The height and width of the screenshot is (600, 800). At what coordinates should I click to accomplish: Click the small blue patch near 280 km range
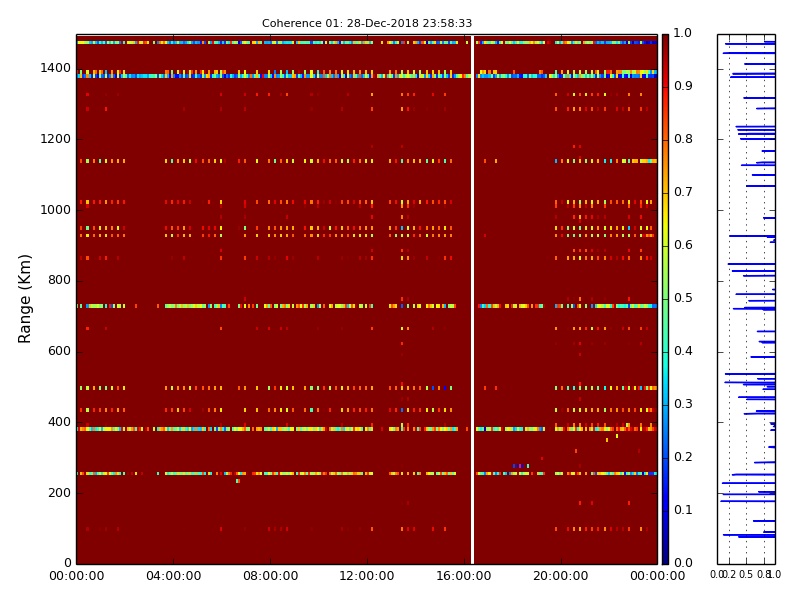[520, 466]
